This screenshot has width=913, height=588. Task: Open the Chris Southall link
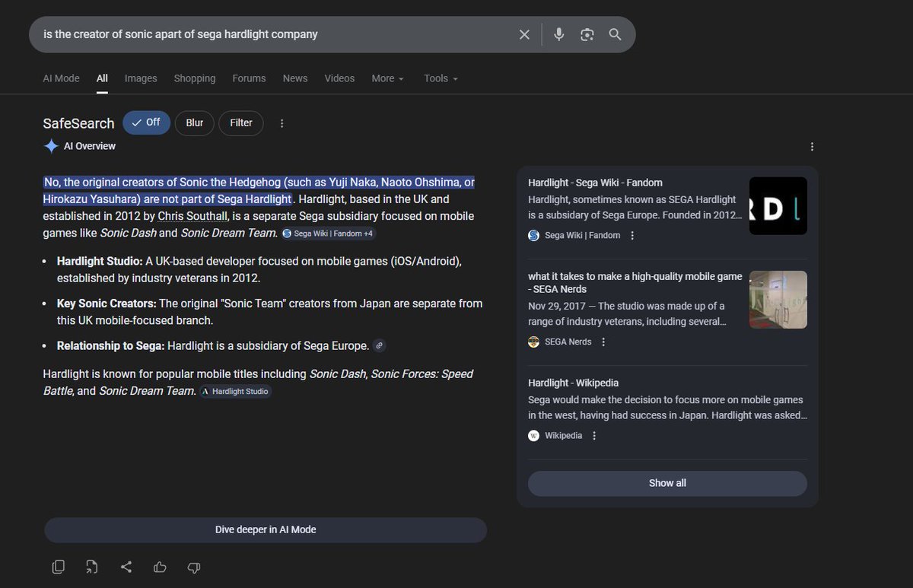click(193, 216)
